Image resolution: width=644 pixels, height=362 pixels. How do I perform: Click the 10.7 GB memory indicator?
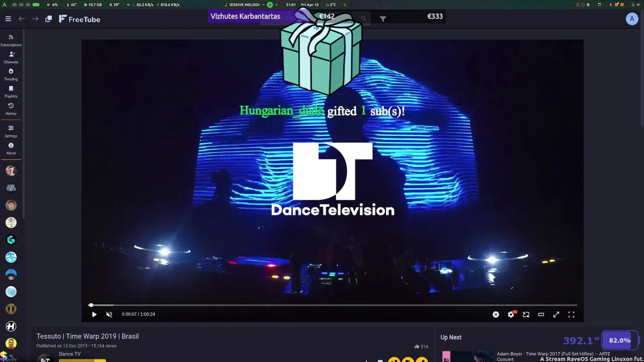point(93,5)
